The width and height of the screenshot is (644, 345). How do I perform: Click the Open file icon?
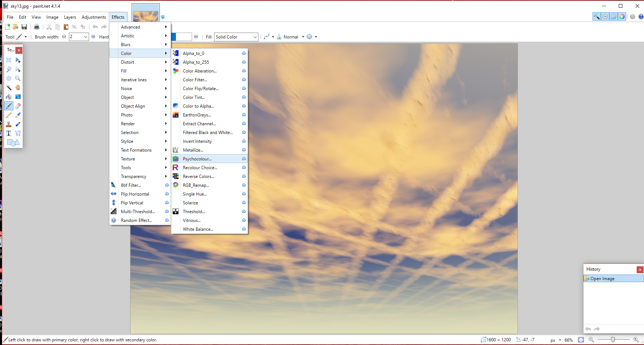(x=15, y=27)
